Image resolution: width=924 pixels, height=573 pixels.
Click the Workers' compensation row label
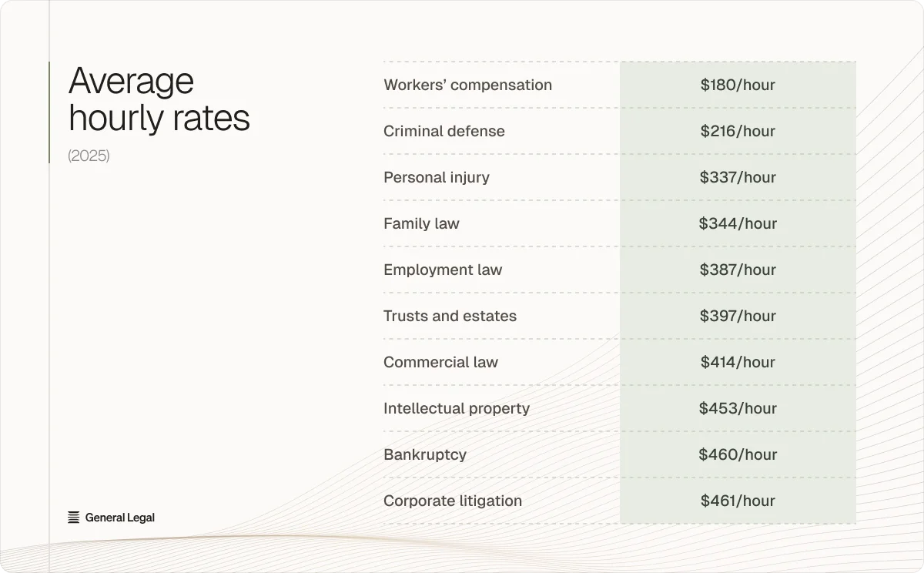coord(468,85)
